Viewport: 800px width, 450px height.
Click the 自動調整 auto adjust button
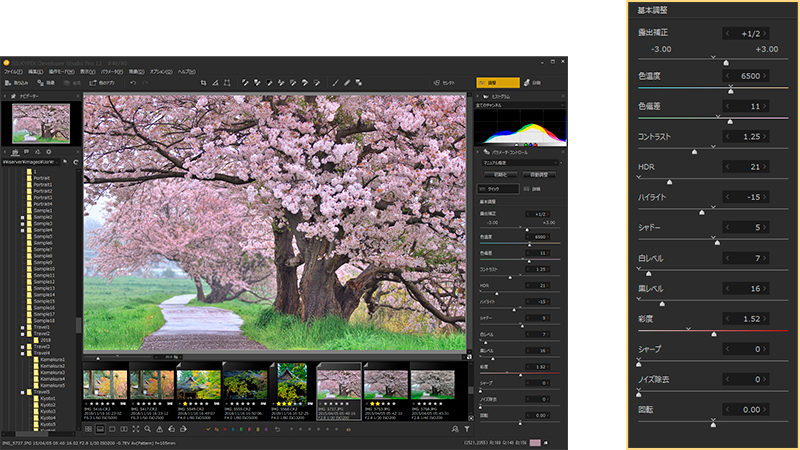539,175
